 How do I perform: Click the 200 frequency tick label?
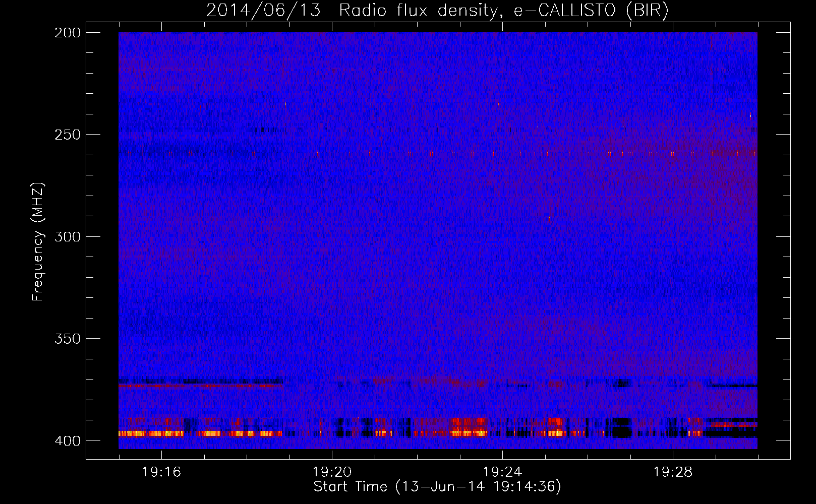(68, 33)
